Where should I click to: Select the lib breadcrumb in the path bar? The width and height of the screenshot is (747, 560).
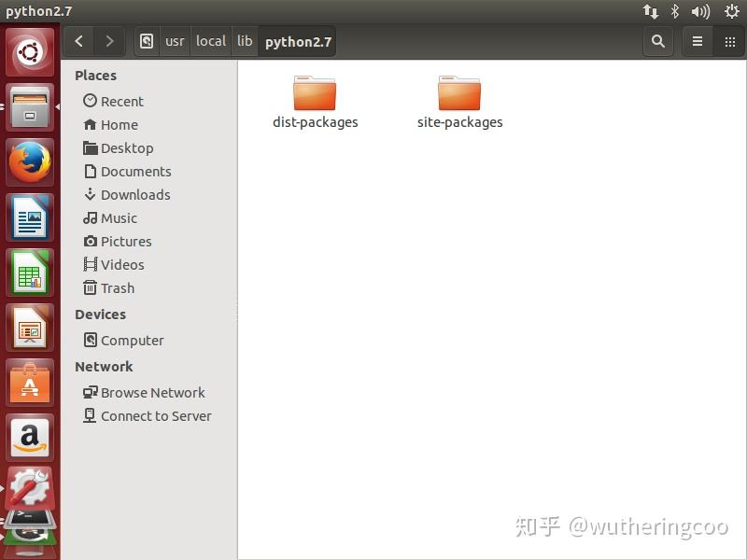[245, 41]
